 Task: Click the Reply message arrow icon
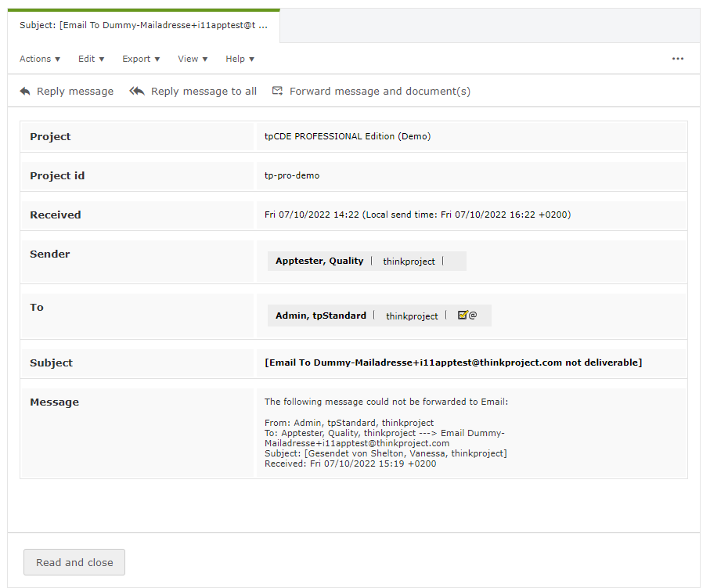tap(25, 92)
